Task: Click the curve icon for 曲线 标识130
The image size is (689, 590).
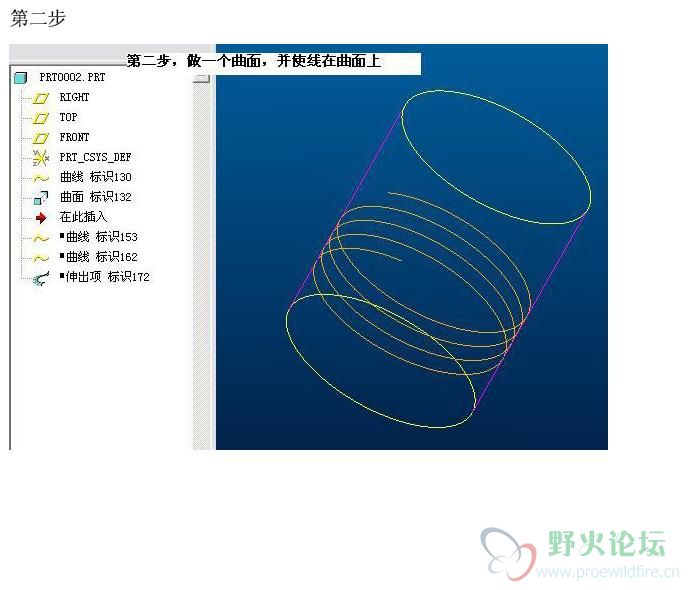Action: click(x=41, y=178)
